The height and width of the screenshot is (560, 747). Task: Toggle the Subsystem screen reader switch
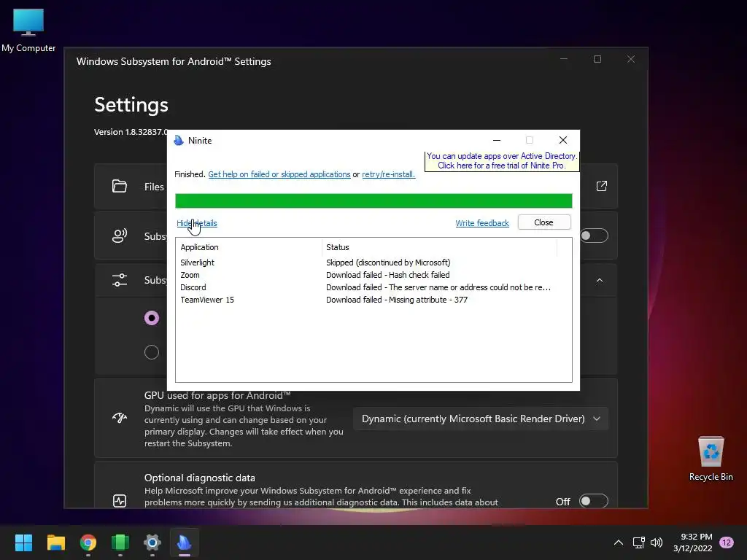click(x=594, y=236)
